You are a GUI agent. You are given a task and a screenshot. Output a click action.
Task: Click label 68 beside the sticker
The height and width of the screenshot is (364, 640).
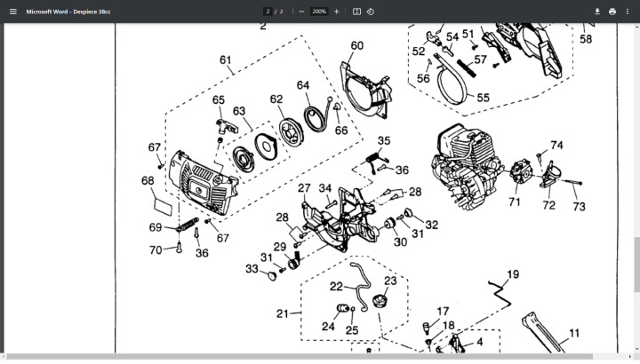[x=148, y=180]
